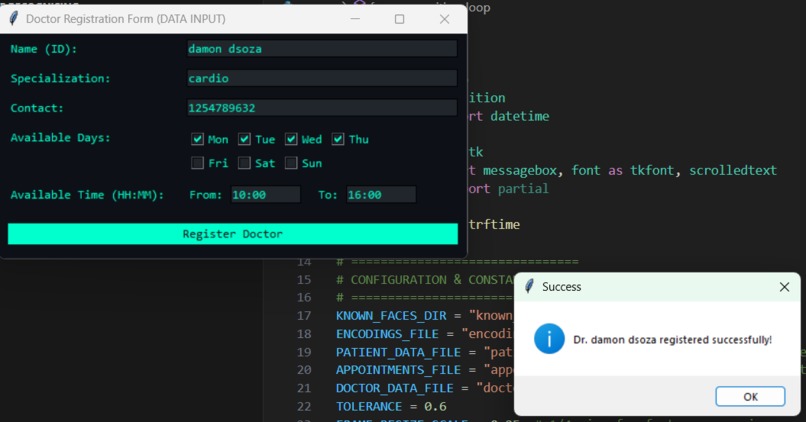Close the Doctor Registration Form window
The width and height of the screenshot is (806, 422).
tap(445, 19)
